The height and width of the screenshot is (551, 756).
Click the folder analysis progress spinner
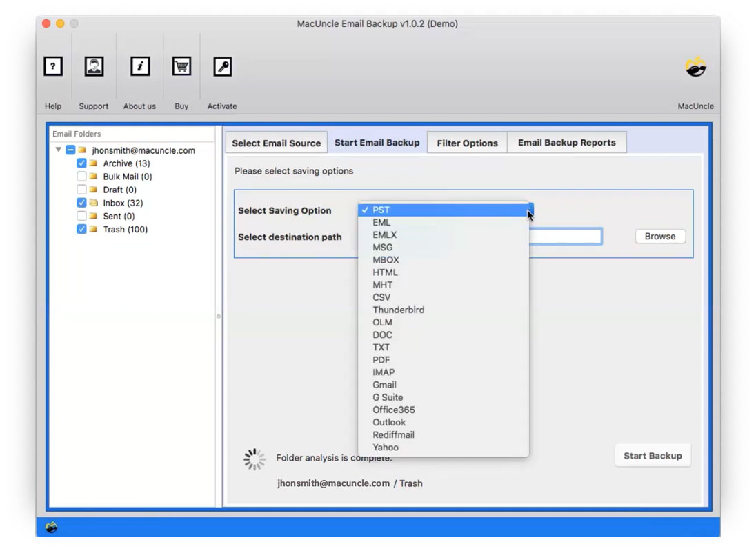tap(254, 458)
